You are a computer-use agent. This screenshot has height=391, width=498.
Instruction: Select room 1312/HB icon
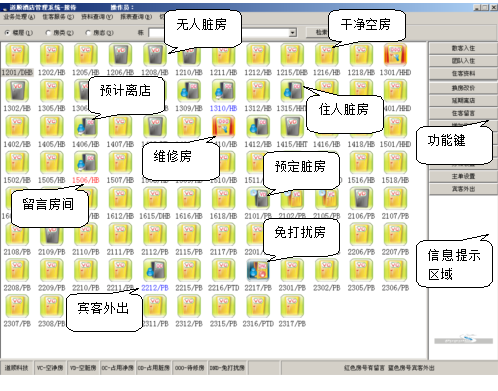(x=258, y=91)
